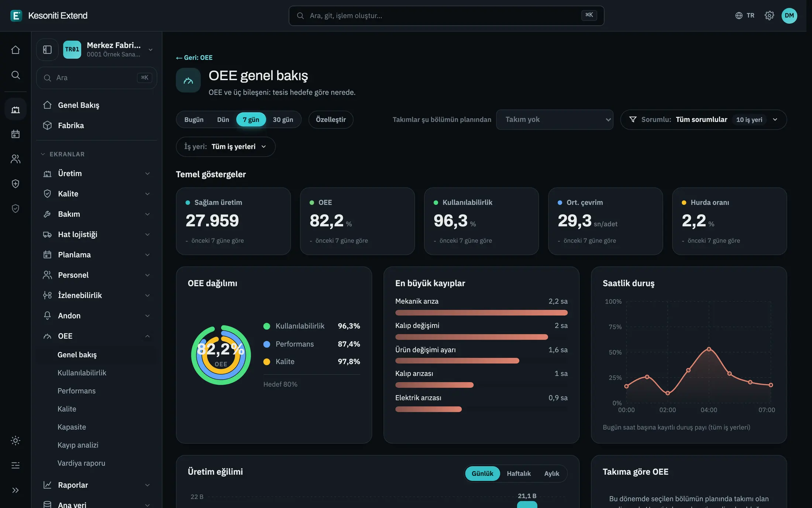
Task: Open the DM user avatar menu
Action: (789, 16)
